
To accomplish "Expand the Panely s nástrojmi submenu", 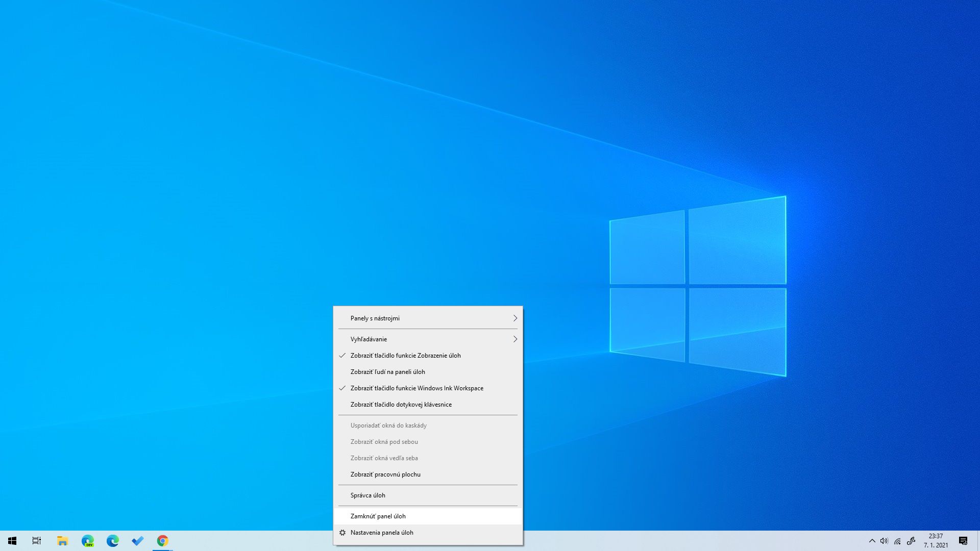I will pos(428,318).
